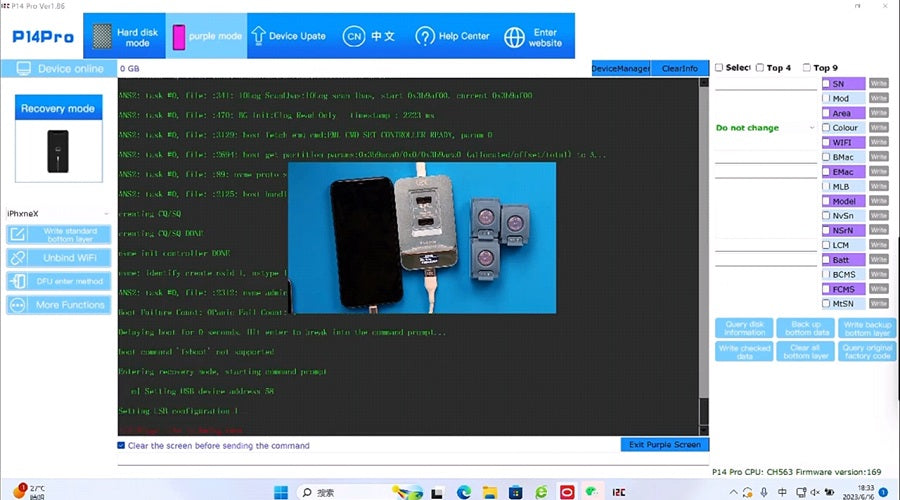The image size is (900, 500).
Task: Open Device Update from the toolbar
Action: point(287,37)
